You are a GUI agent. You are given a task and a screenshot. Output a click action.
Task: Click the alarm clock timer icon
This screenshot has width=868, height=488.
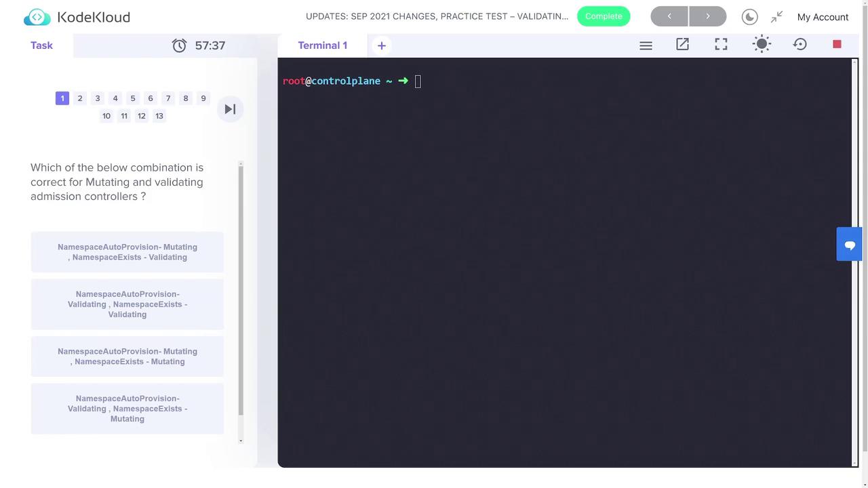click(179, 45)
